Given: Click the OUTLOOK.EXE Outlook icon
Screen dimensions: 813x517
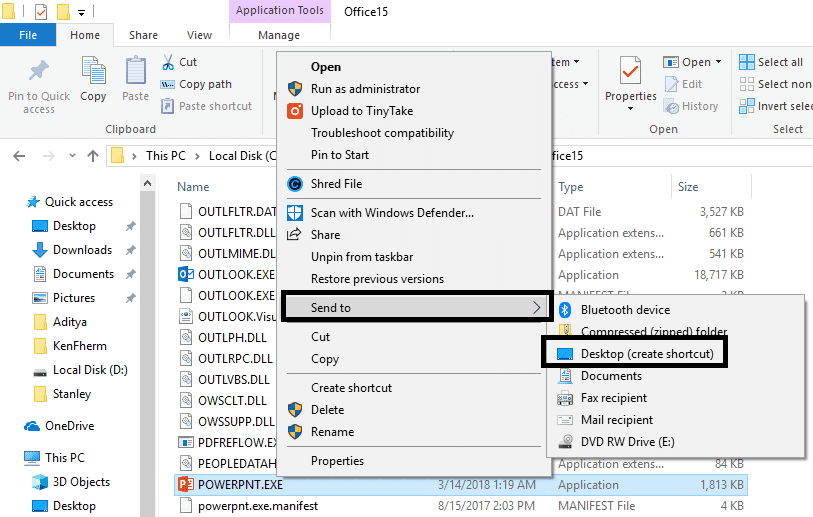Looking at the screenshot, I should 186,274.
